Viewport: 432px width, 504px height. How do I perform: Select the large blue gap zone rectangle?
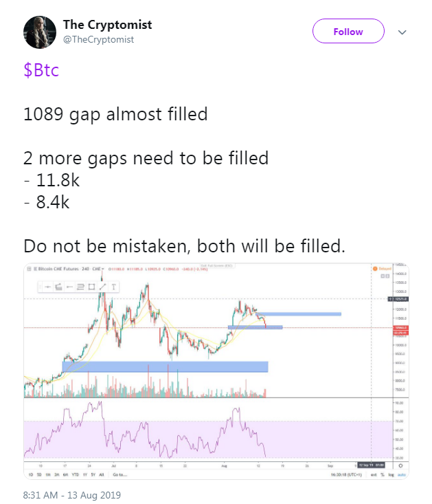coord(165,366)
